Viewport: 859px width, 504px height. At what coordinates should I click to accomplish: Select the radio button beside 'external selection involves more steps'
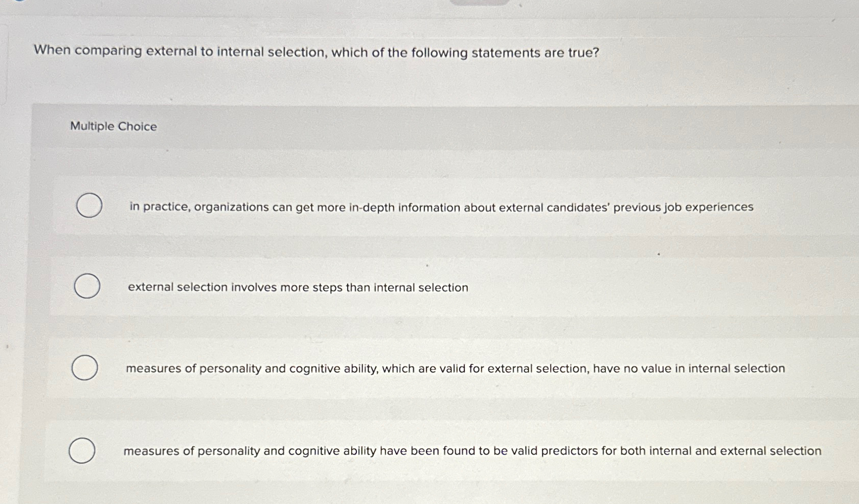coord(87,286)
